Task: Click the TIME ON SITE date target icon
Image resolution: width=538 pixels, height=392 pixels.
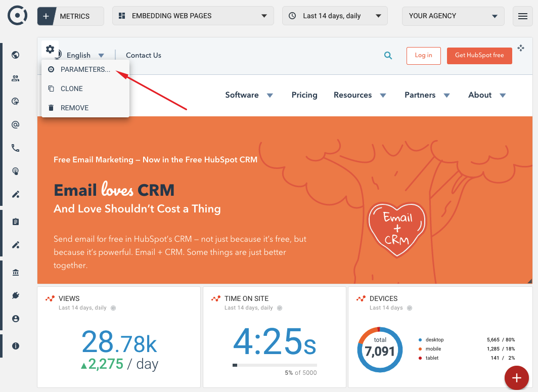Action: [x=280, y=308]
